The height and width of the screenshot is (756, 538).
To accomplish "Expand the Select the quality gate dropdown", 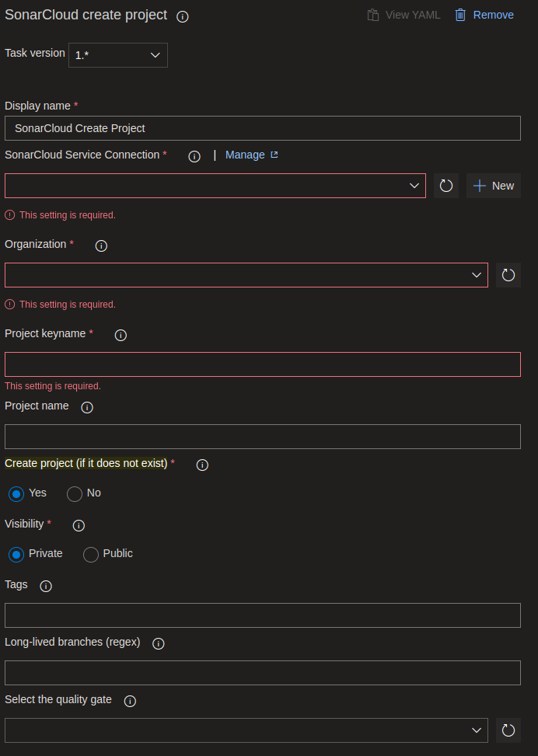I will (x=246, y=730).
